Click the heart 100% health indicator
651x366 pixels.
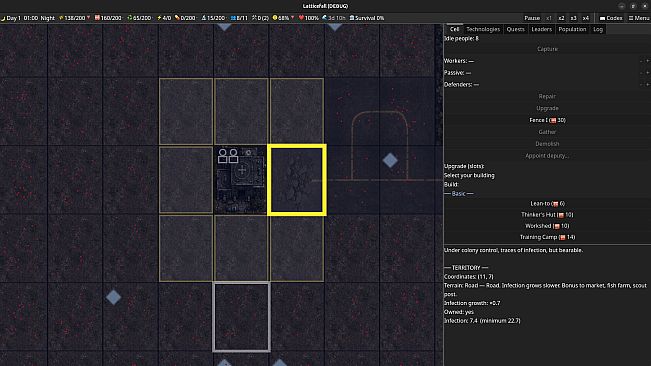pyautogui.click(x=308, y=18)
